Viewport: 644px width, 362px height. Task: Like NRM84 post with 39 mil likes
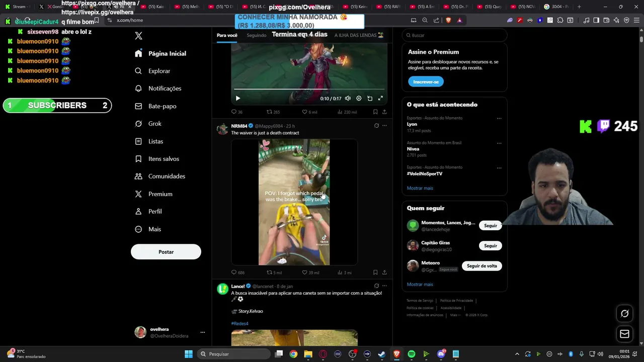tap(310, 273)
